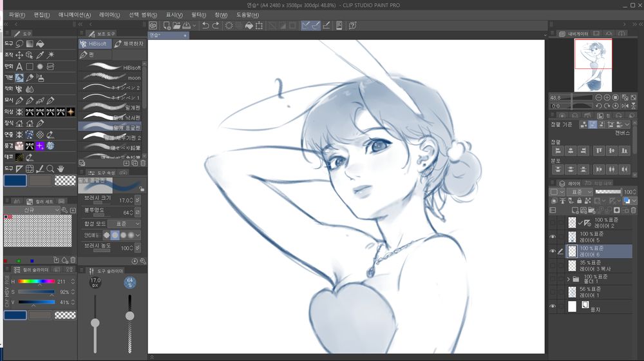The width and height of the screenshot is (644, 361).
Task: Click the 브러시 크기 17.0 input field
Action: point(126,200)
